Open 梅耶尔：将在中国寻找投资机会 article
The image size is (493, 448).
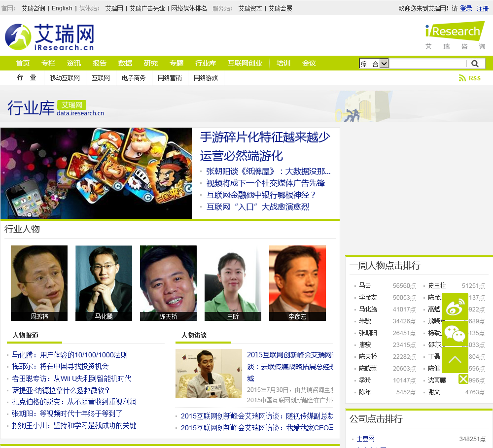point(60,366)
